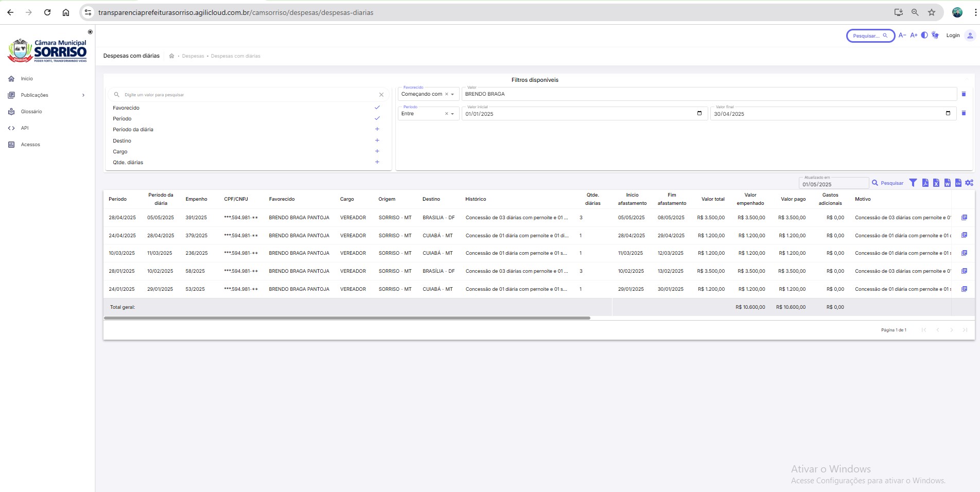The width and height of the screenshot is (980, 492).
Task: Toggle high contrast mode
Action: click(x=924, y=36)
